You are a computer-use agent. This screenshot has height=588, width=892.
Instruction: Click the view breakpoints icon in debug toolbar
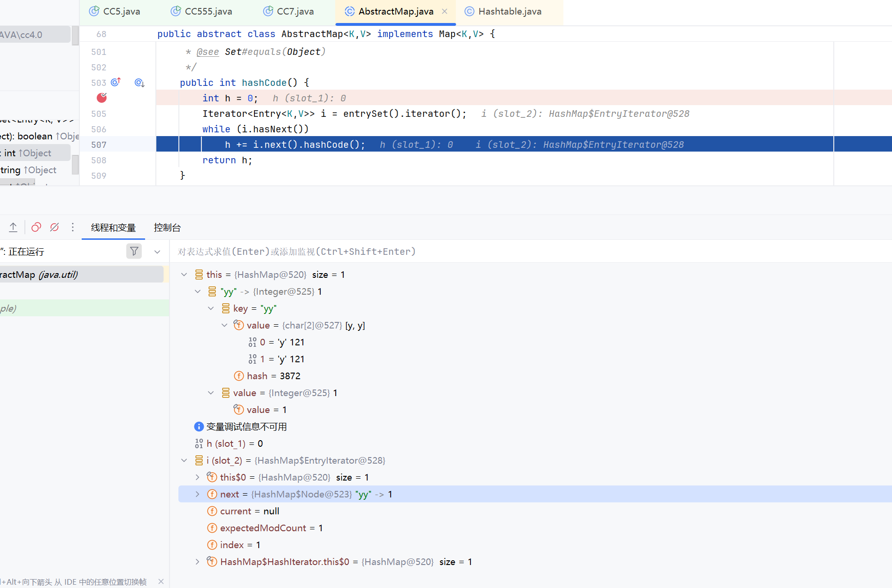pyautogui.click(x=36, y=228)
